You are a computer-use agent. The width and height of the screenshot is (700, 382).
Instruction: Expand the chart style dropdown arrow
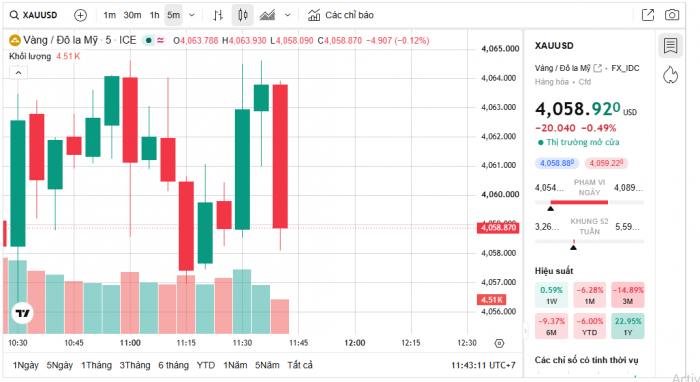point(288,15)
